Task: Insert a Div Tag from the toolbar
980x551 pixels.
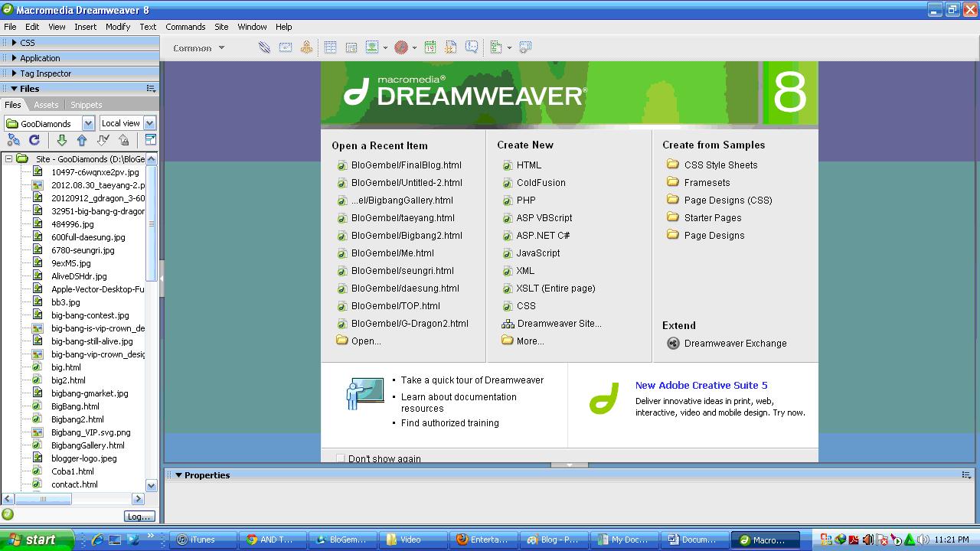Action: click(351, 47)
